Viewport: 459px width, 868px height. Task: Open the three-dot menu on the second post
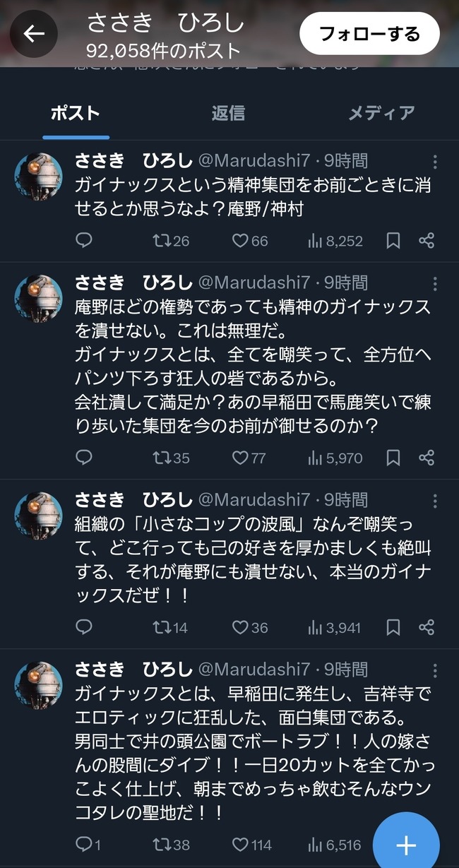435,285
